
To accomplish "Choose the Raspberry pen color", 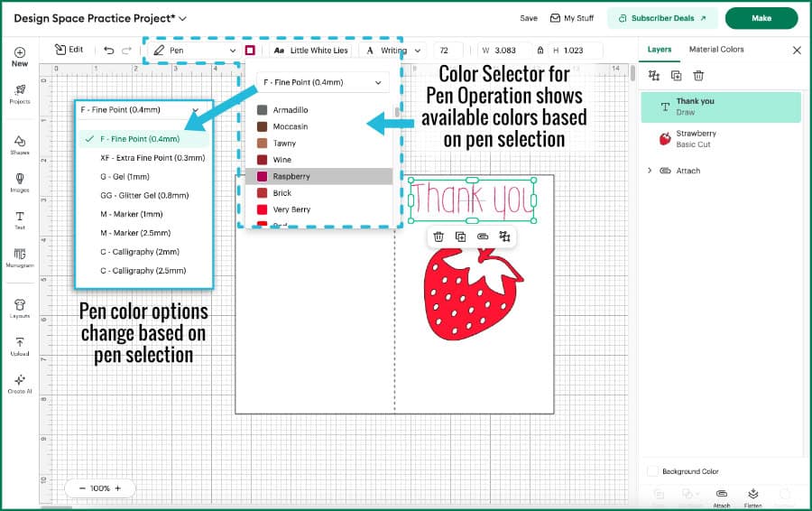I will pyautogui.click(x=318, y=176).
